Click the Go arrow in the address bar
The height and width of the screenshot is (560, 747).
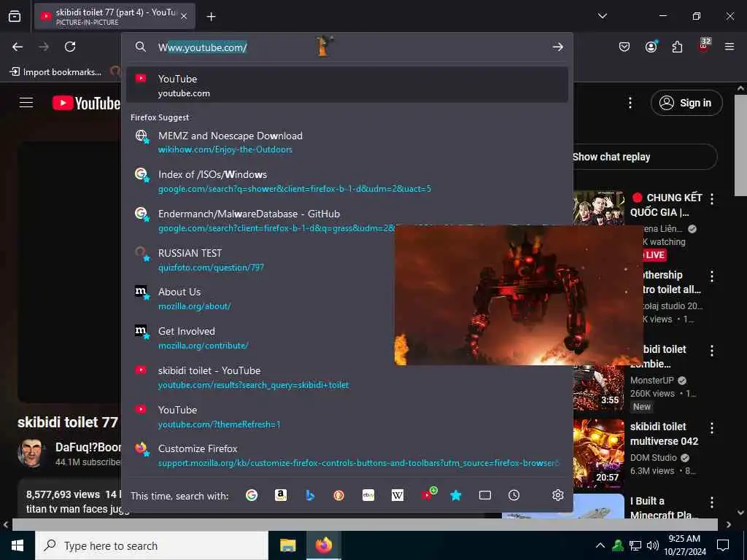tap(558, 47)
